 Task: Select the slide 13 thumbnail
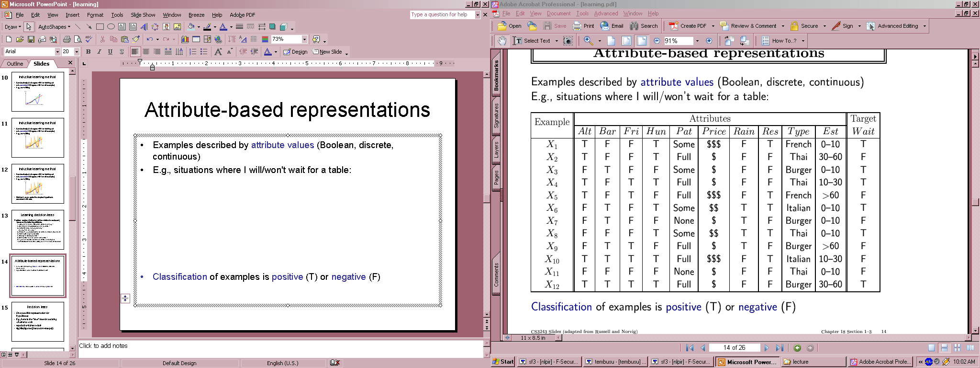click(38, 230)
